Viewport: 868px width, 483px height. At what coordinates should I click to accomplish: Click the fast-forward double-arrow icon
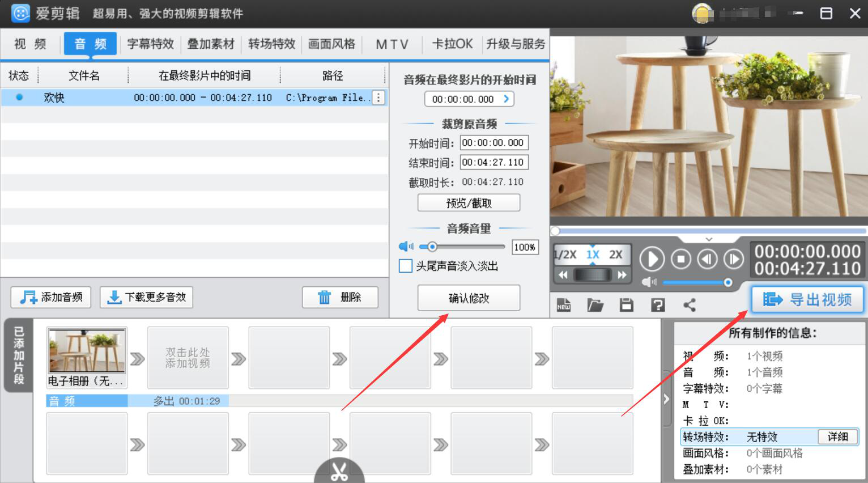tap(622, 275)
